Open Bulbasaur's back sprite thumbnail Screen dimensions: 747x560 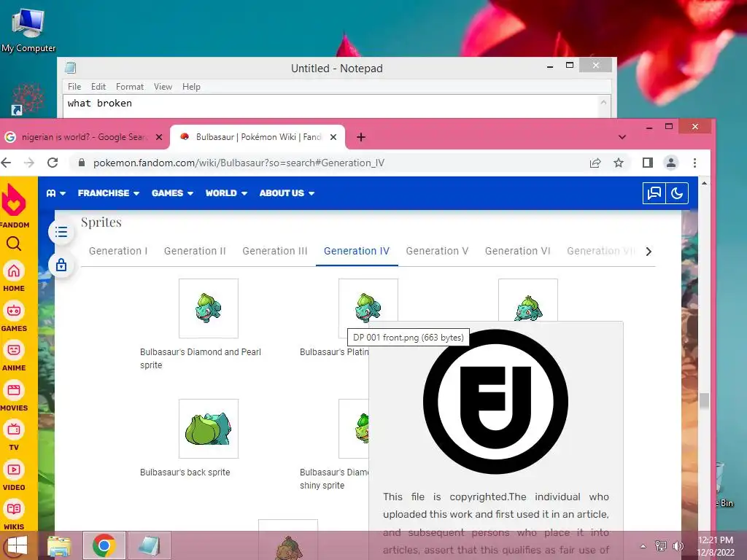pyautogui.click(x=209, y=429)
